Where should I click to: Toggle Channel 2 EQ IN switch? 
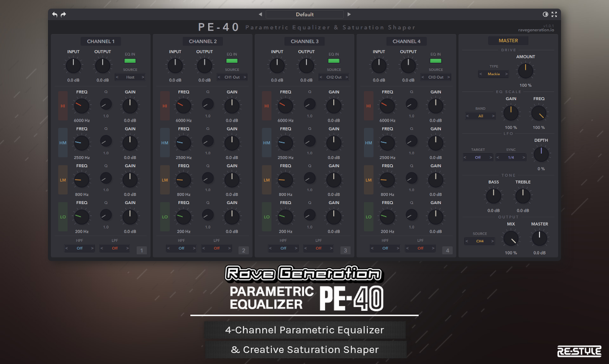pyautogui.click(x=232, y=61)
